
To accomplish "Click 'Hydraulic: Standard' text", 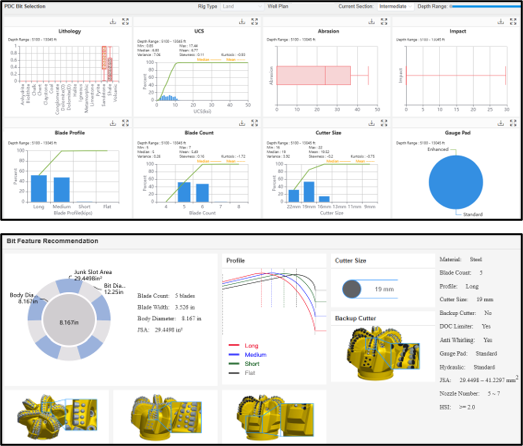I will [x=467, y=367].
